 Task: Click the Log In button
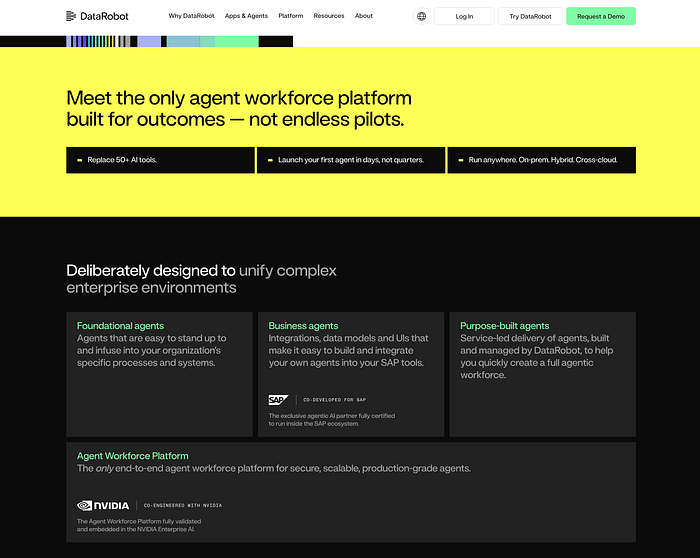coord(464,16)
